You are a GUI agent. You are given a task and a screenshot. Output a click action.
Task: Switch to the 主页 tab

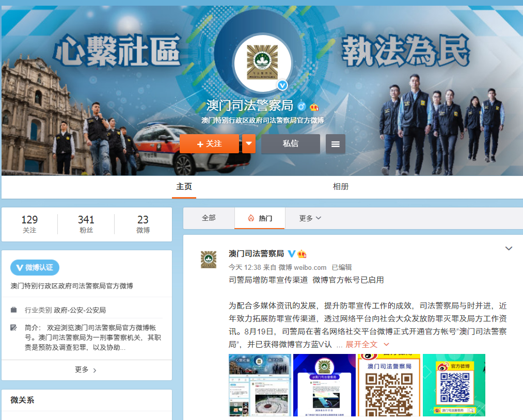tap(184, 187)
